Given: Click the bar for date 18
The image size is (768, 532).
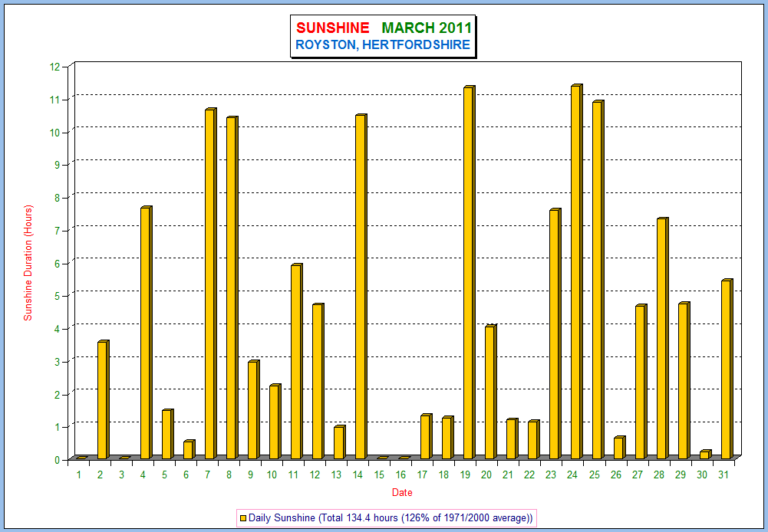Looking at the screenshot, I should click(x=447, y=438).
